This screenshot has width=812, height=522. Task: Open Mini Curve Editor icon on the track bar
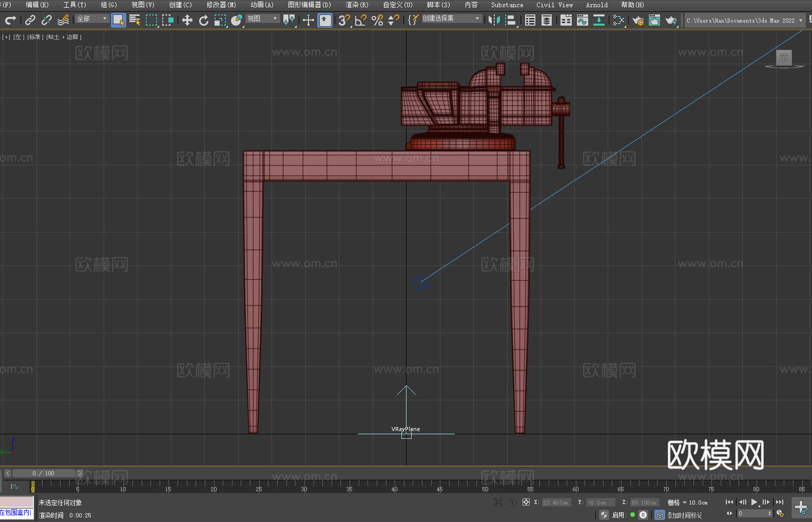(14, 486)
